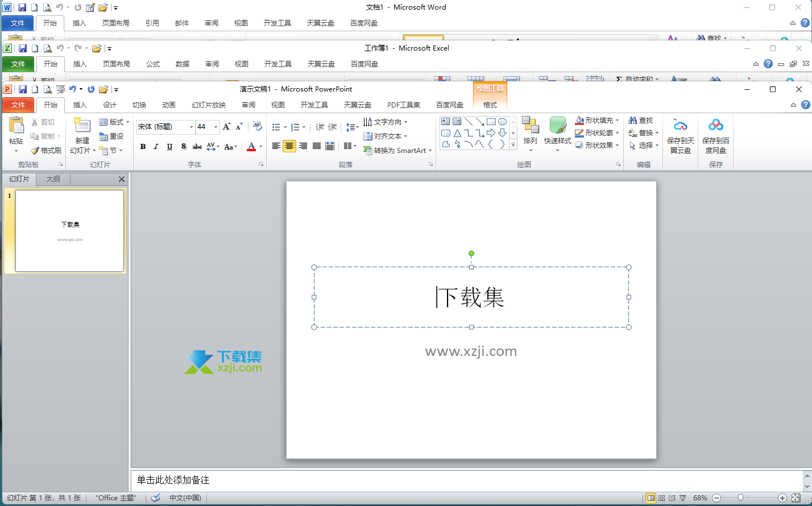
Task: Open the 公式 tab in Excel window
Action: point(153,64)
